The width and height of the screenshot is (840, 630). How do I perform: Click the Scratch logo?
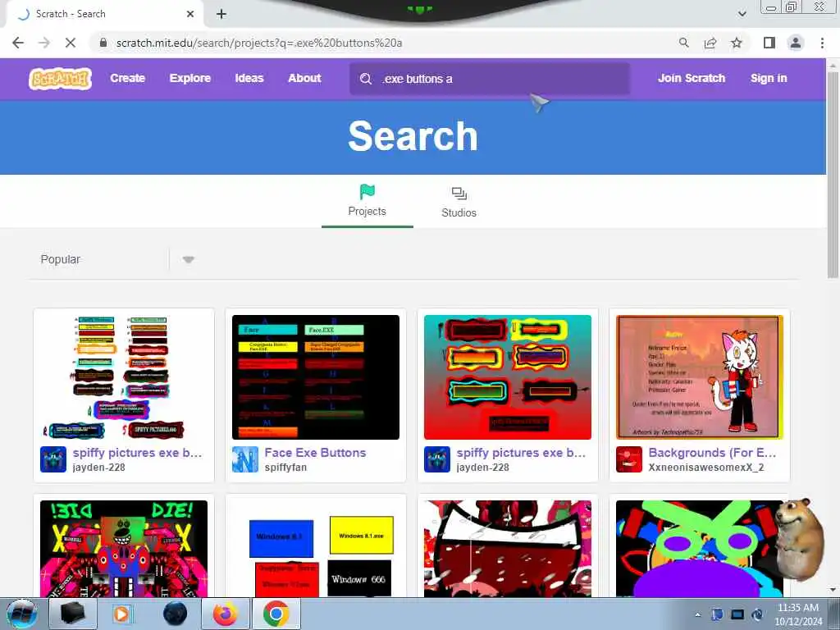coord(60,79)
